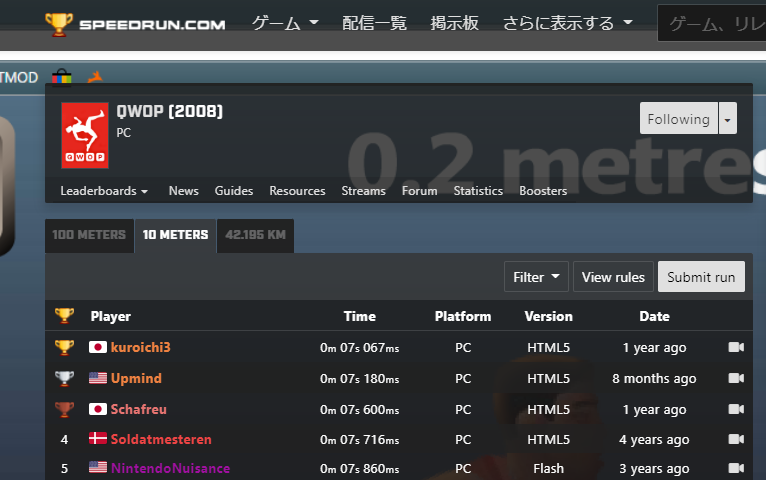Click the '4 years ago' date cell
766x480 pixels.
point(654,440)
